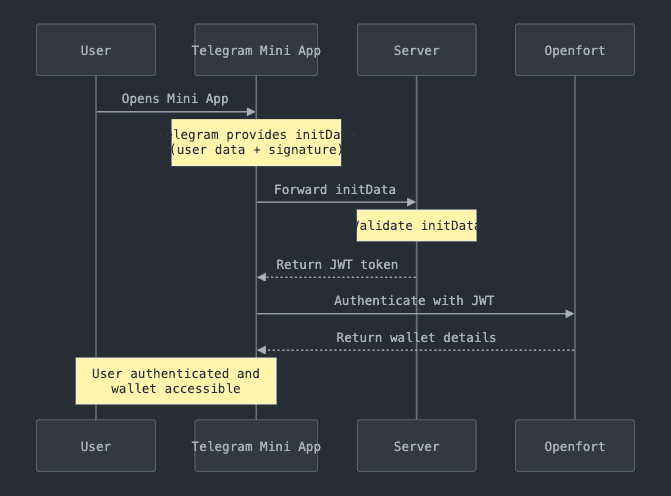
Task: Click the top User participant box
Action: point(96,50)
